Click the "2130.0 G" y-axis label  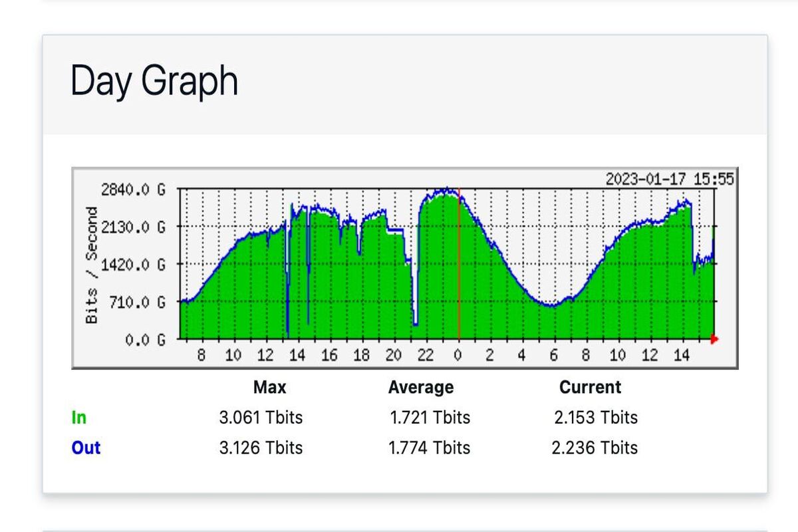(x=133, y=227)
